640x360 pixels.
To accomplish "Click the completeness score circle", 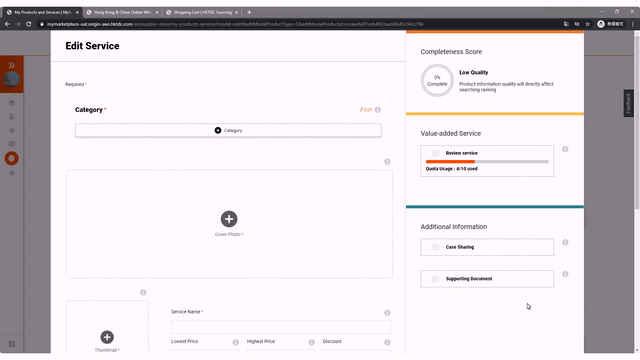I will (x=437, y=80).
